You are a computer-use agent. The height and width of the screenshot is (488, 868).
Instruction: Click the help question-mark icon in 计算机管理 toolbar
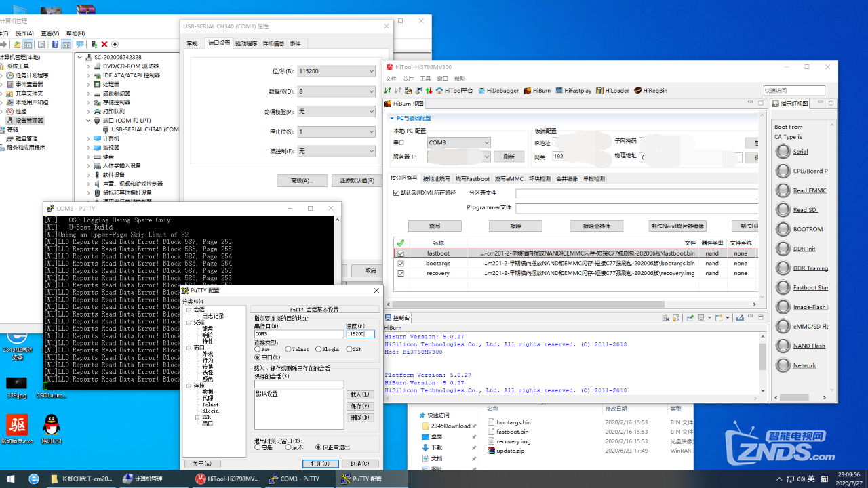pos(54,44)
